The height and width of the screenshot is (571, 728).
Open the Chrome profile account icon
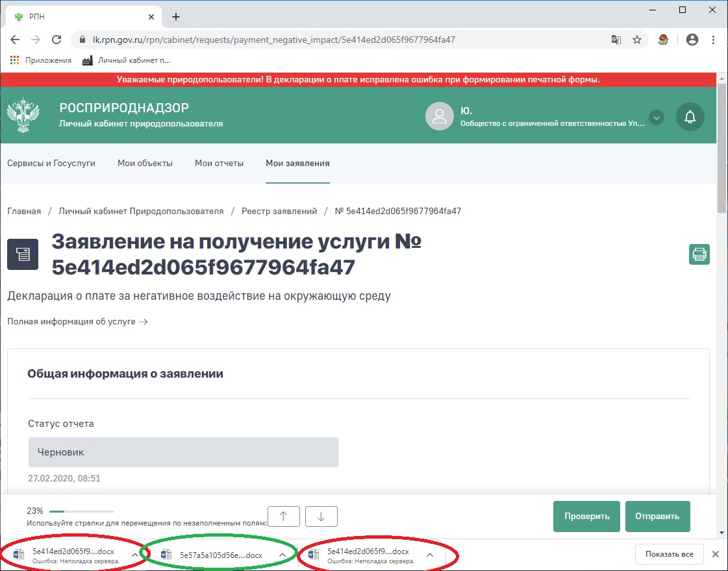coord(692,40)
